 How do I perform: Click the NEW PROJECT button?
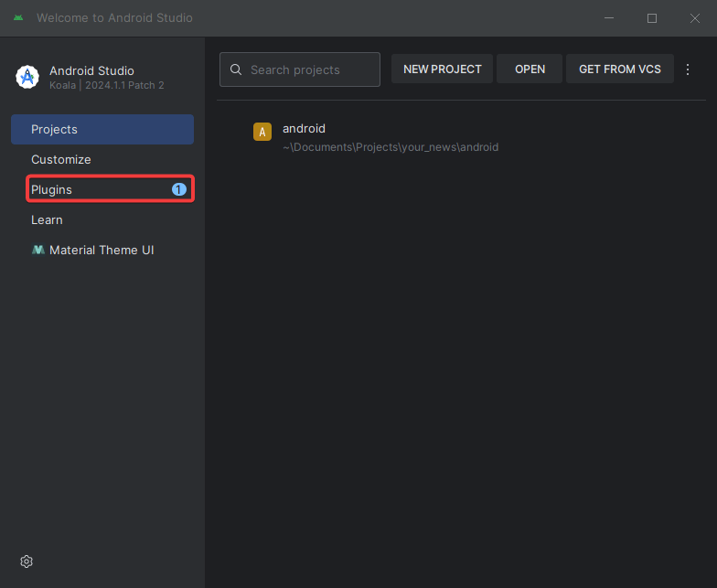tap(443, 69)
